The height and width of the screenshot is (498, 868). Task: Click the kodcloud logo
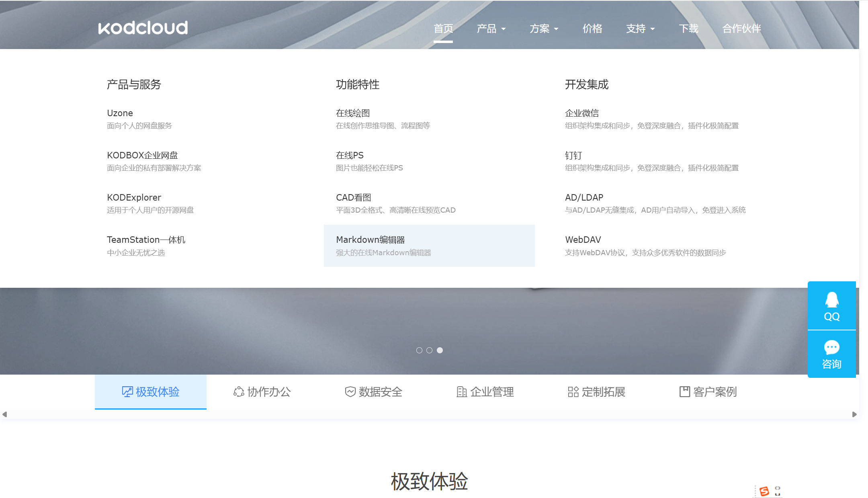click(143, 27)
